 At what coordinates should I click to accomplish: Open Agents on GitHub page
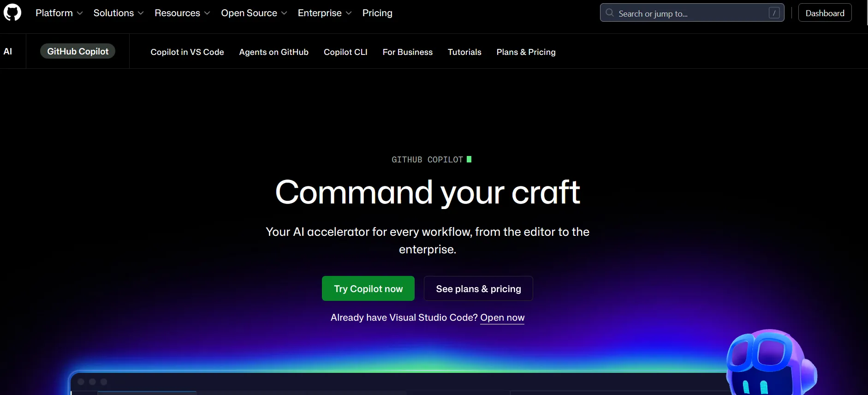point(273,52)
